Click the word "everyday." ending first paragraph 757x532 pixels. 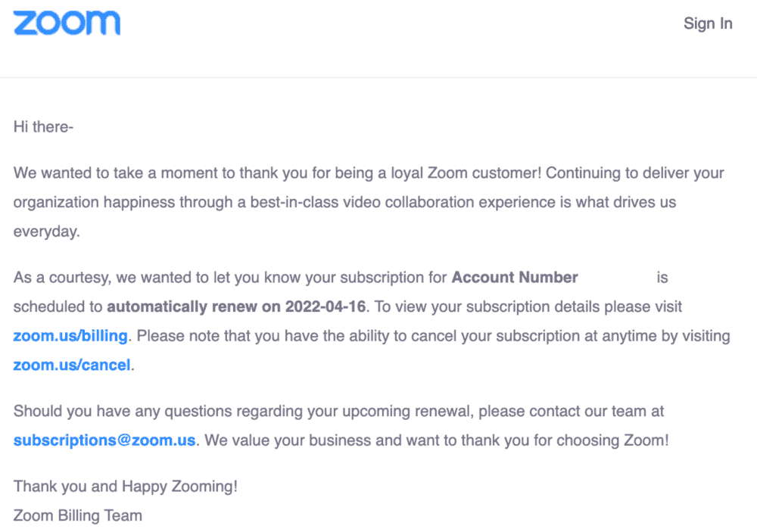46,232
